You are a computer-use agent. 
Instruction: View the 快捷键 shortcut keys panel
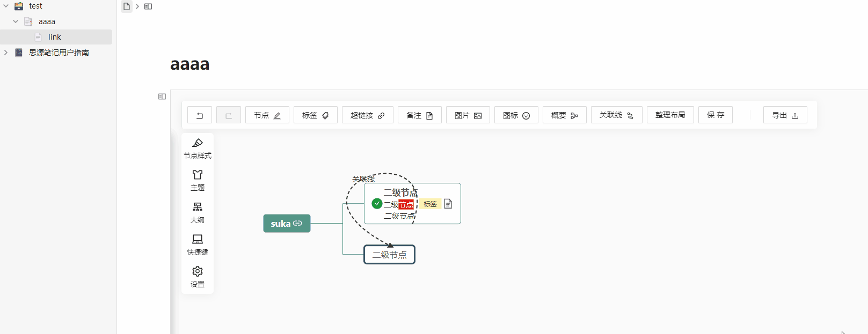(x=197, y=245)
